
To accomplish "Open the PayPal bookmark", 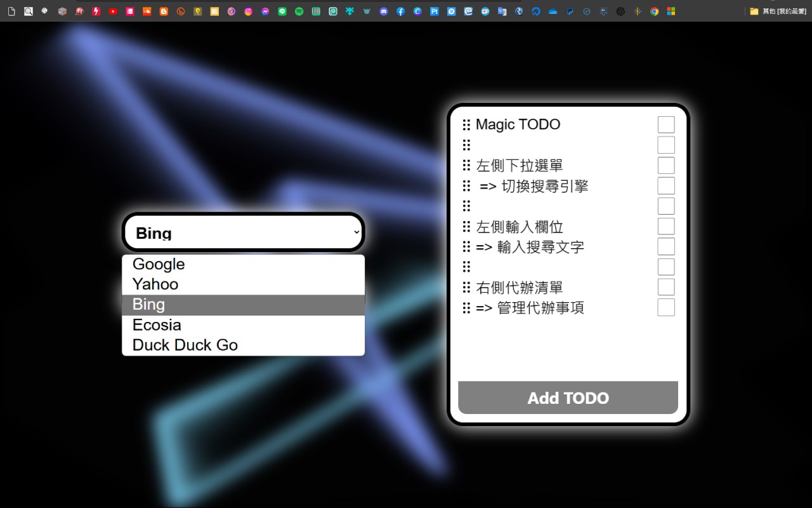I will 570,11.
